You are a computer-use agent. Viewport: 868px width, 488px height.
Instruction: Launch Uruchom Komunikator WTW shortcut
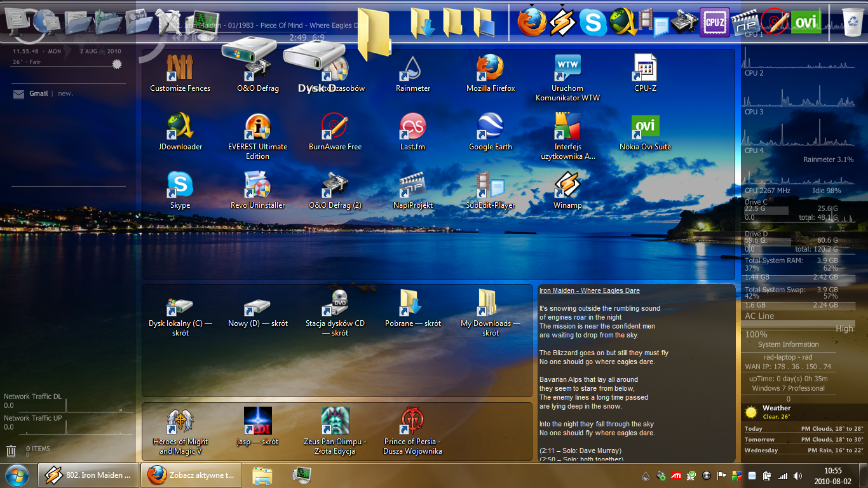click(567, 78)
